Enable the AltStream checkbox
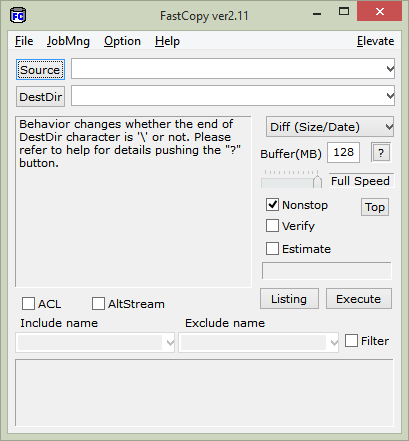The height and width of the screenshot is (441, 409). (x=98, y=304)
